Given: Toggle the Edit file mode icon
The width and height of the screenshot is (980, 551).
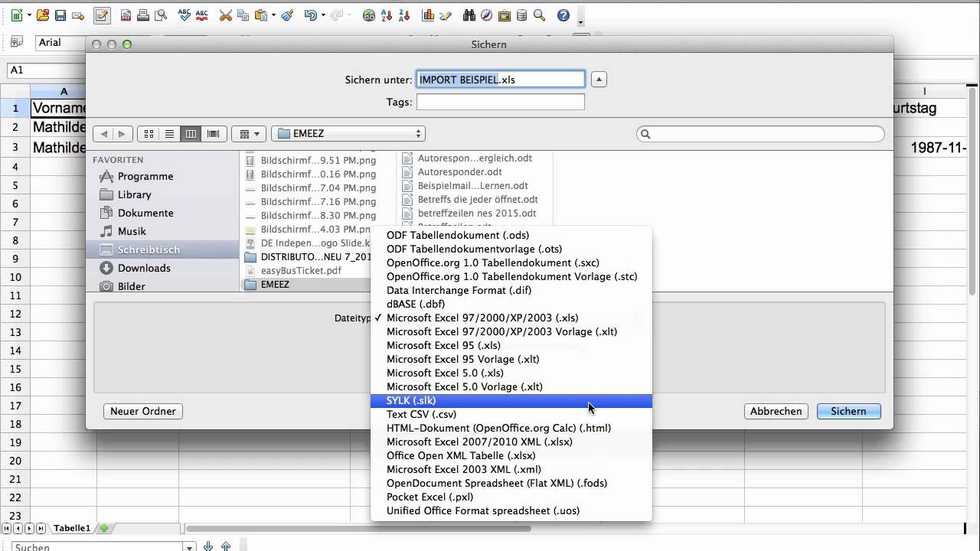Looking at the screenshot, I should point(102,15).
